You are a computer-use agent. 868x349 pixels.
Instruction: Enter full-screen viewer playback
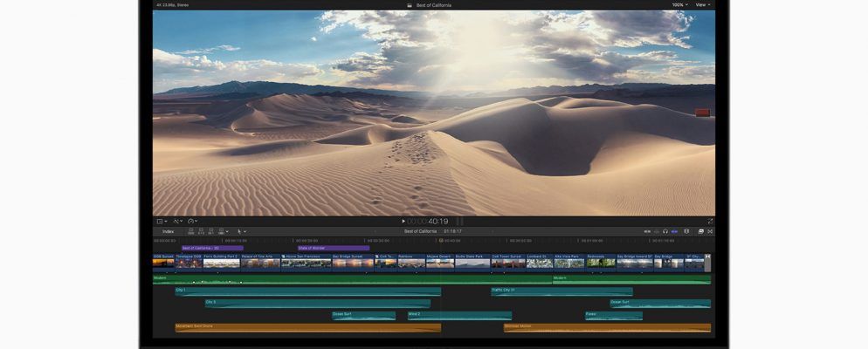710,222
